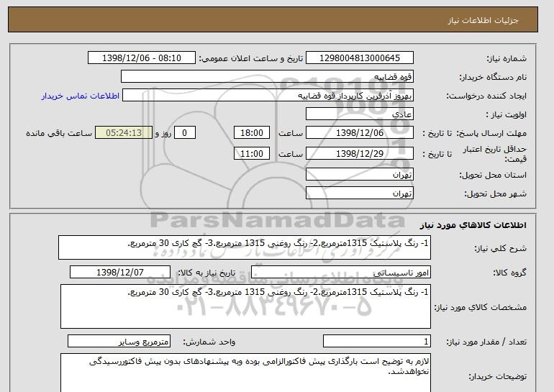This screenshot has width=554, height=392.
Task: Click the روز و label
Action: click(163, 133)
